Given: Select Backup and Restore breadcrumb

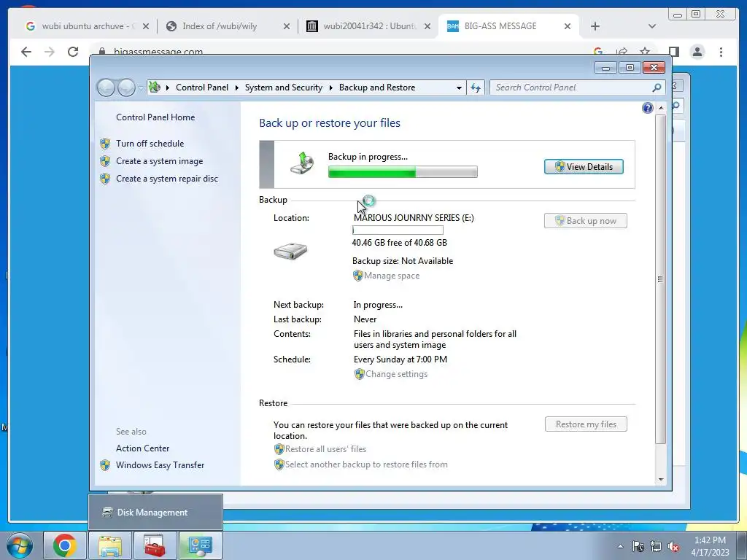Looking at the screenshot, I should 377,87.
